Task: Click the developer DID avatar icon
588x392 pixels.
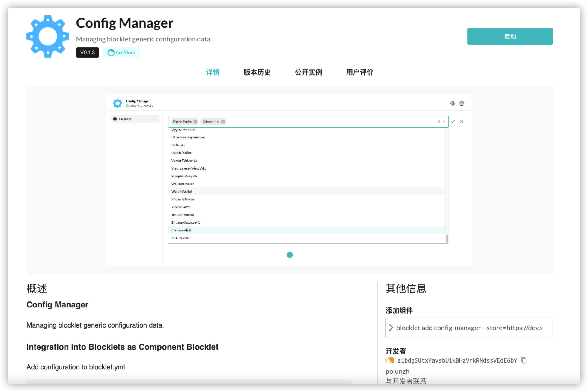Action: coord(390,360)
